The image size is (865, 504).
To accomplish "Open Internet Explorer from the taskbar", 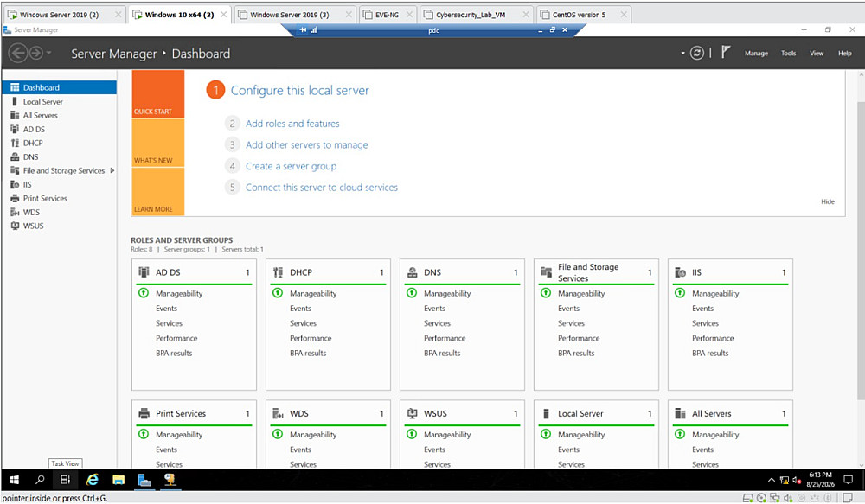I will click(93, 480).
